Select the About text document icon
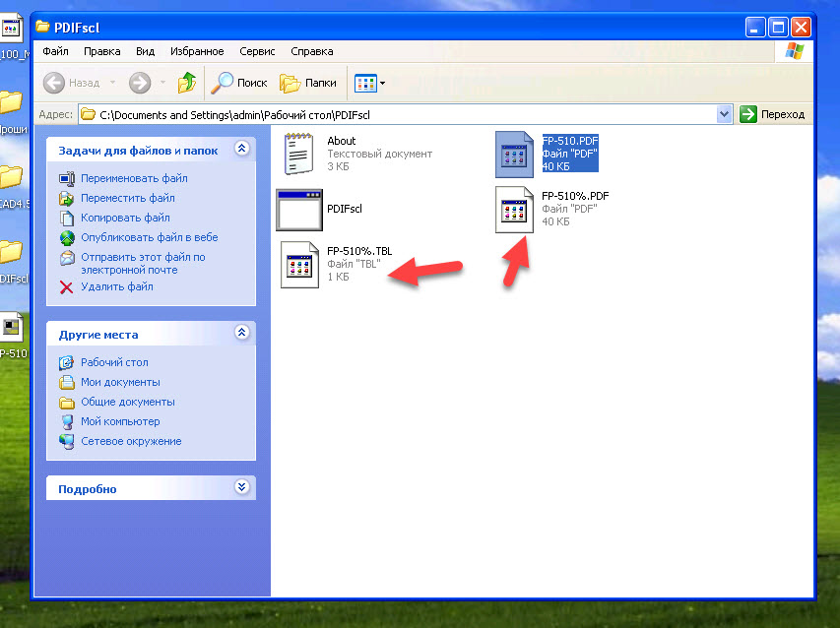This screenshot has height=628, width=840. tap(299, 155)
